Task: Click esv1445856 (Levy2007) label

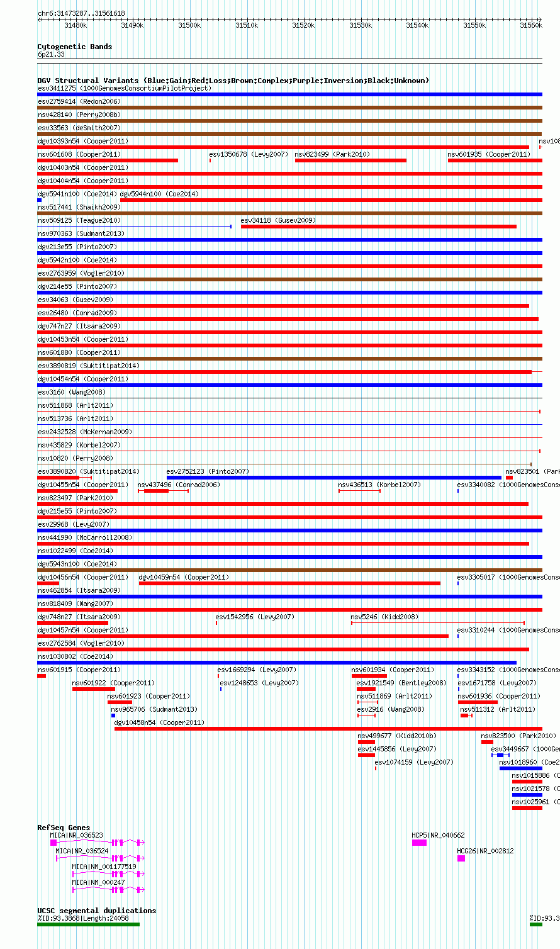Action: [x=397, y=749]
